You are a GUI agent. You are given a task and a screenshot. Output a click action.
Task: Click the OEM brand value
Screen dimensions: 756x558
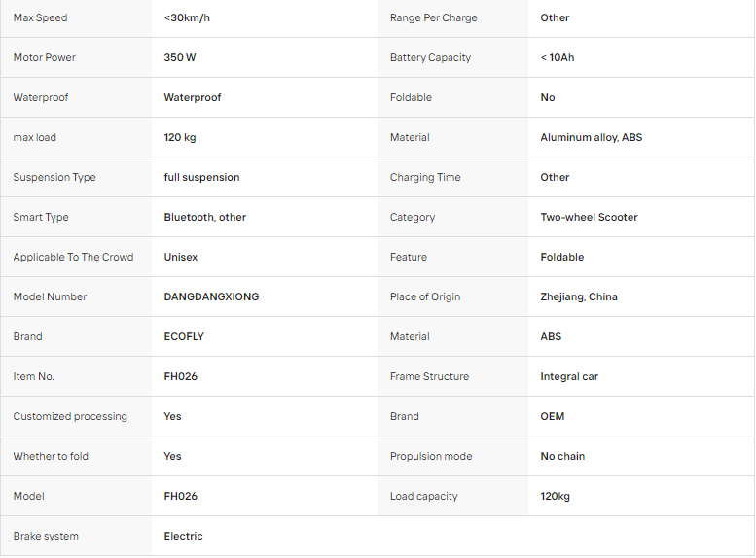pyautogui.click(x=552, y=417)
